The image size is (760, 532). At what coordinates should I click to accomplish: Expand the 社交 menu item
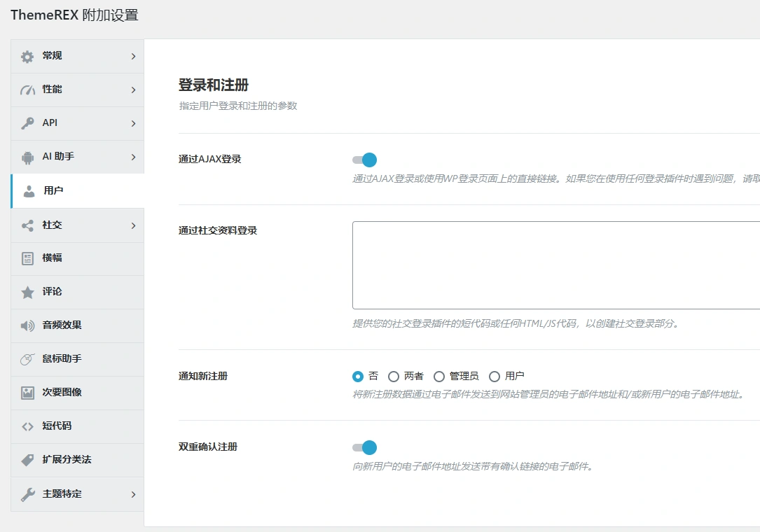click(x=77, y=225)
